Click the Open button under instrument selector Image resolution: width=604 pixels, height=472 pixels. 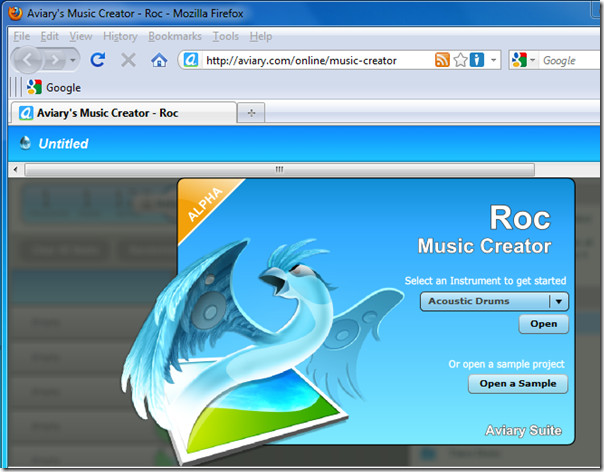[544, 324]
